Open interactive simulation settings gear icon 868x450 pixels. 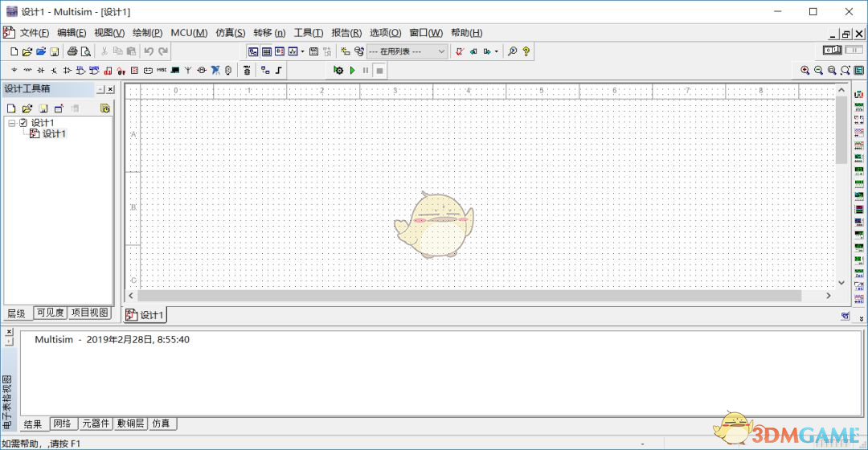(x=338, y=70)
